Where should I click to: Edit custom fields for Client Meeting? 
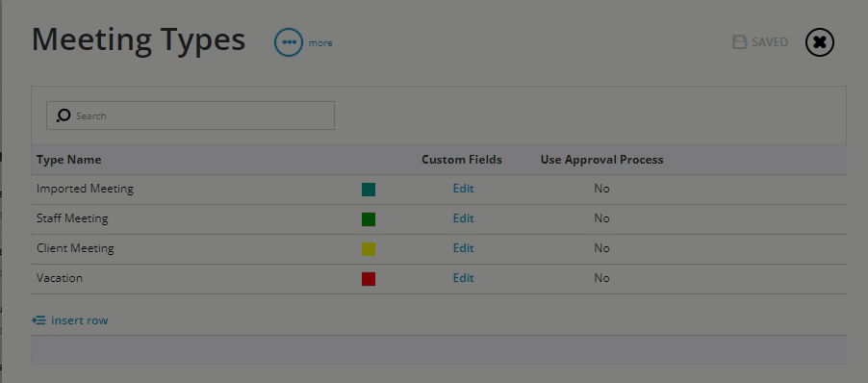[x=463, y=248]
